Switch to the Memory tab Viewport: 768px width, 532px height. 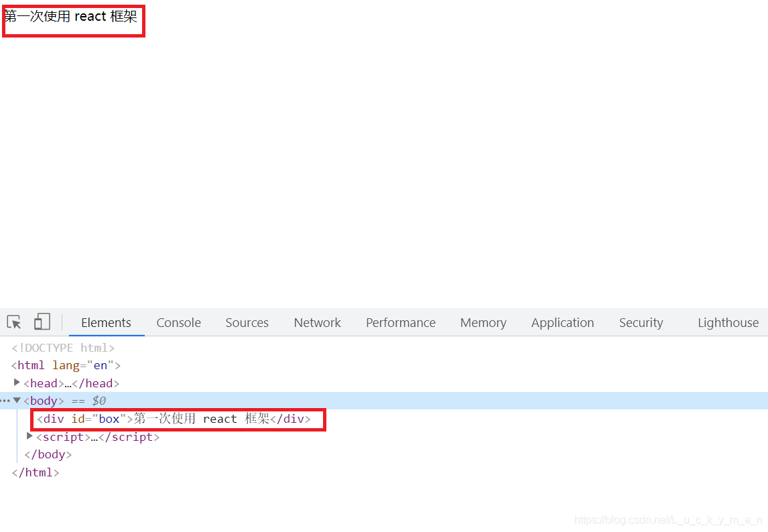pos(483,323)
